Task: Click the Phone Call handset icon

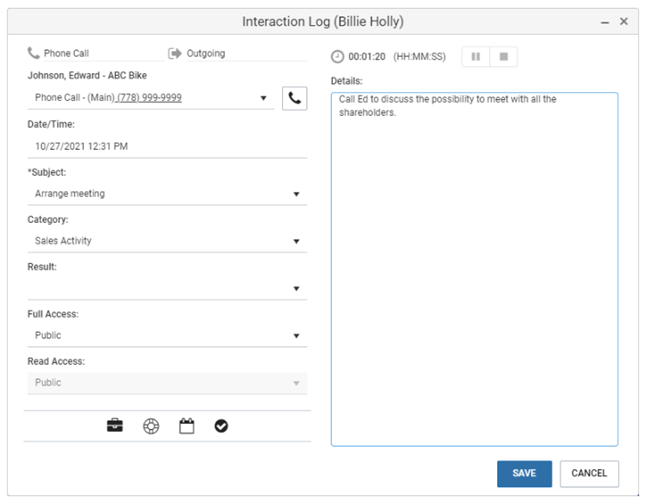Action: (x=34, y=53)
